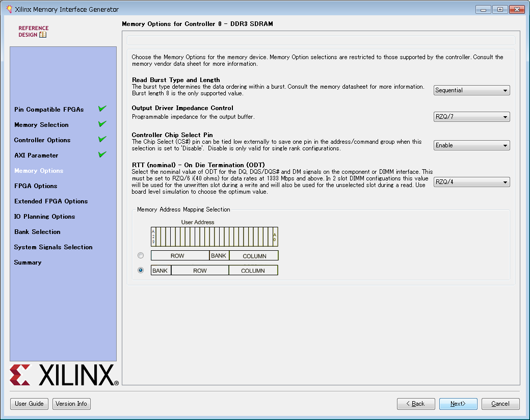The width and height of the screenshot is (530, 420).
Task: Click the lightbulb icon in the title bar
Action: pyautogui.click(x=9, y=9)
